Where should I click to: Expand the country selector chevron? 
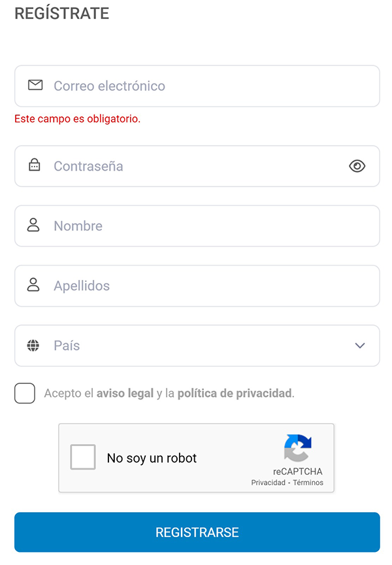pos(359,345)
